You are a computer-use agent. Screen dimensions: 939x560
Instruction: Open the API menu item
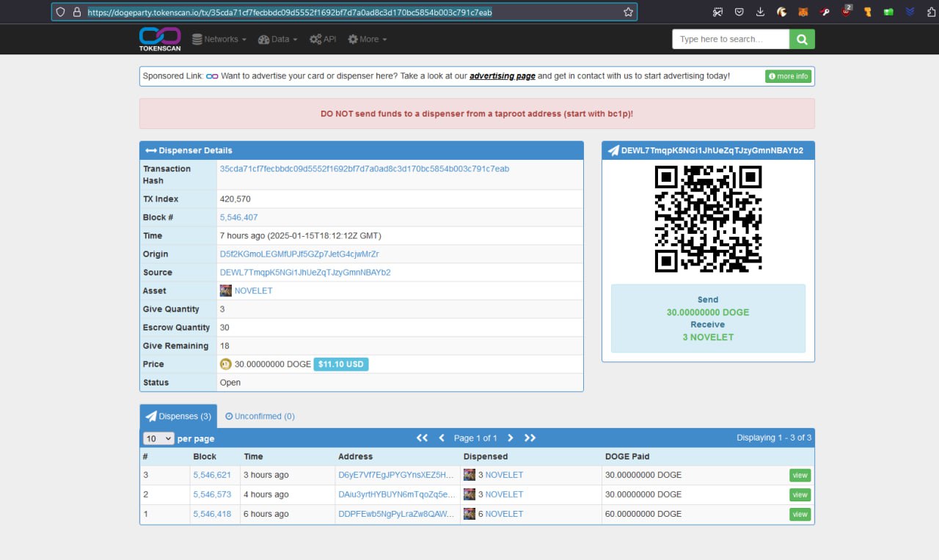coord(323,40)
